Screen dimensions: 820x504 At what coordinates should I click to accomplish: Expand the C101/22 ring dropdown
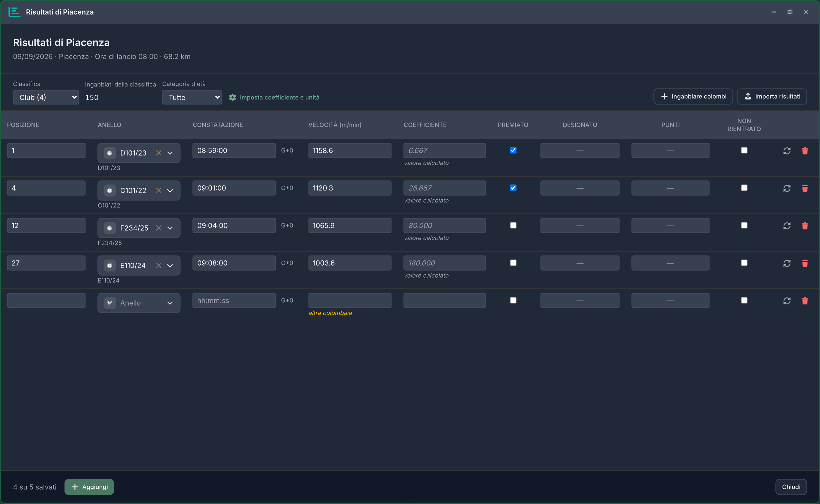click(170, 190)
